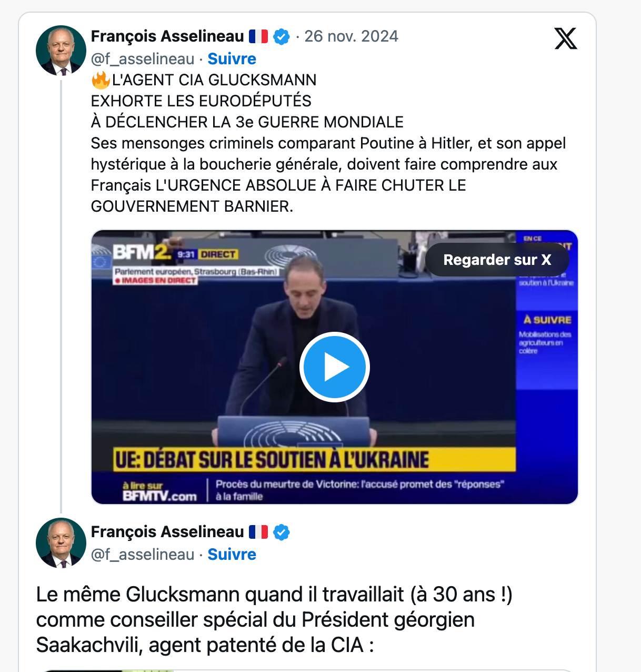Click the second tweet's author name
Screen dimensions: 641x672
click(x=167, y=532)
